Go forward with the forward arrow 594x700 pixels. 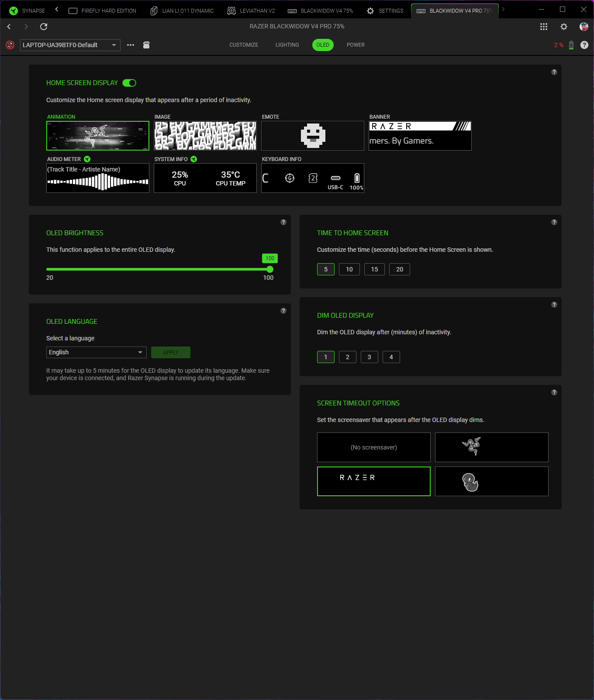click(x=26, y=27)
